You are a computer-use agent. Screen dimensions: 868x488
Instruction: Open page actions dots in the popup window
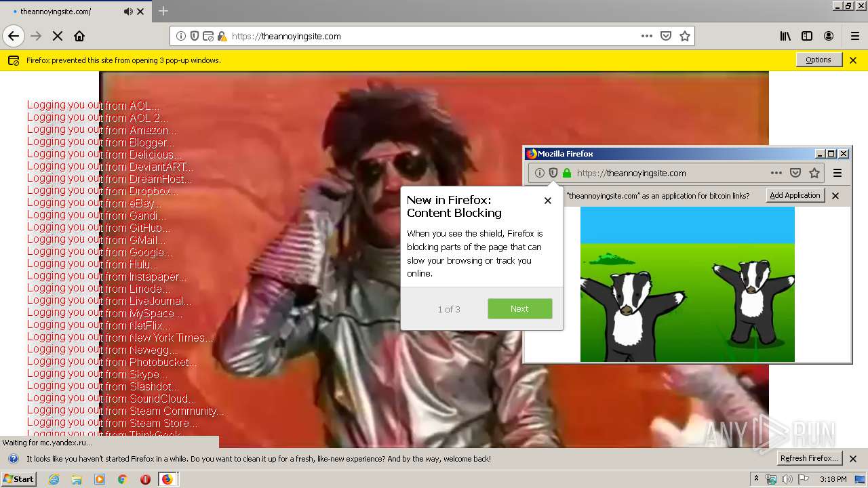[x=776, y=173]
